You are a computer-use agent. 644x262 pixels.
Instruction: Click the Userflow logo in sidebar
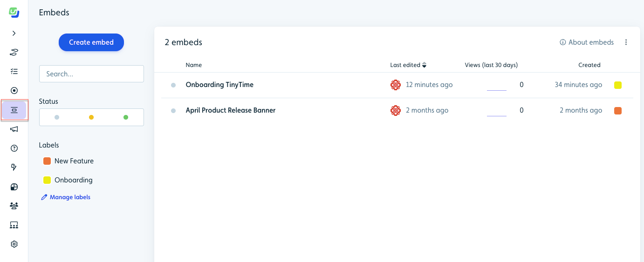click(14, 13)
